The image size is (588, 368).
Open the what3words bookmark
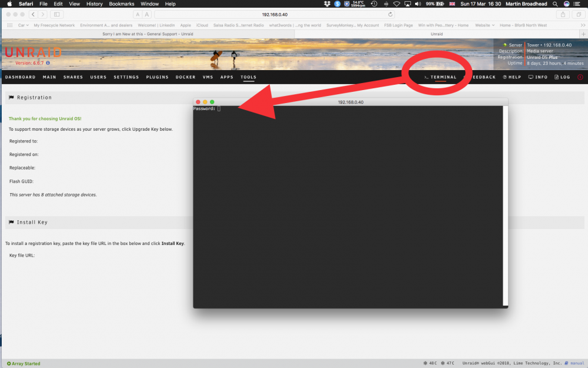pyautogui.click(x=295, y=25)
